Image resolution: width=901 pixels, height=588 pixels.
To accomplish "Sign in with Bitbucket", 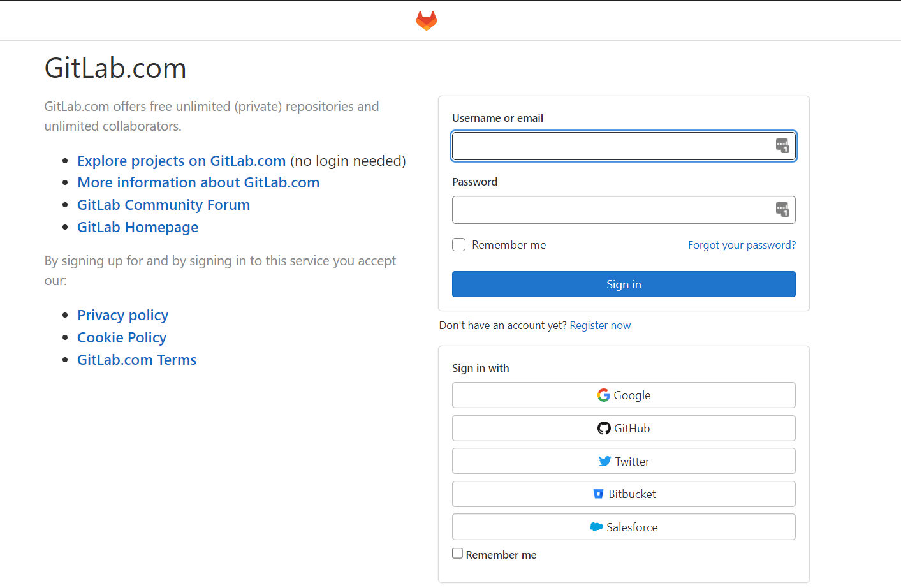I will (624, 494).
